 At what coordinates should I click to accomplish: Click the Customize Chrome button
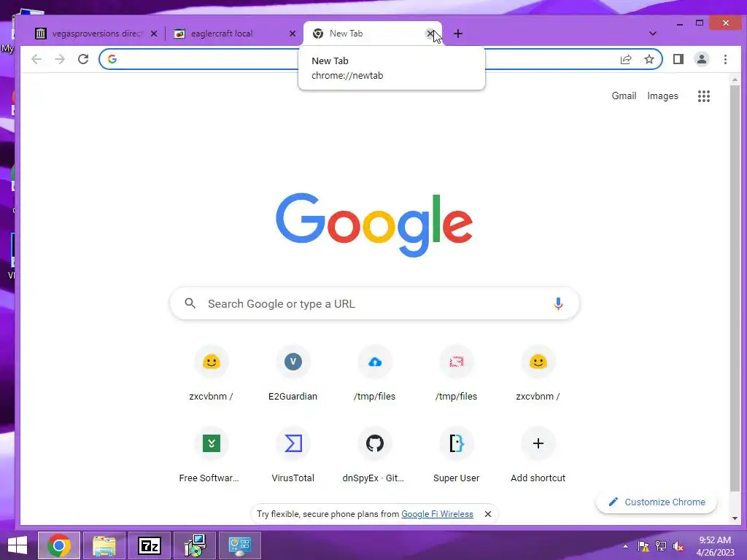pyautogui.click(x=657, y=502)
